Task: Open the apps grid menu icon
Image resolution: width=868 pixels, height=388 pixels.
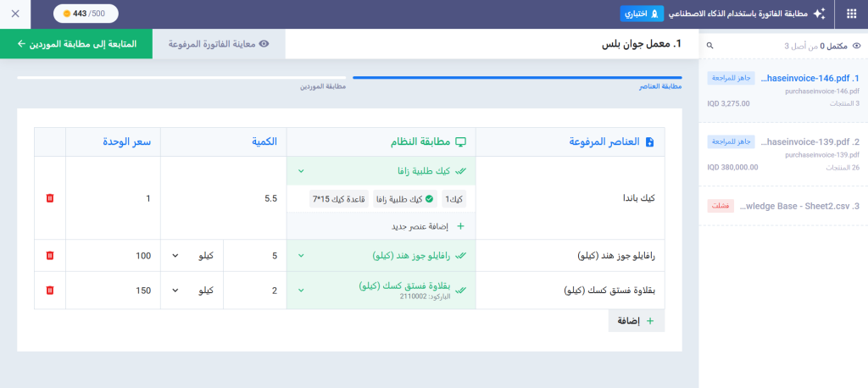Action: point(851,14)
